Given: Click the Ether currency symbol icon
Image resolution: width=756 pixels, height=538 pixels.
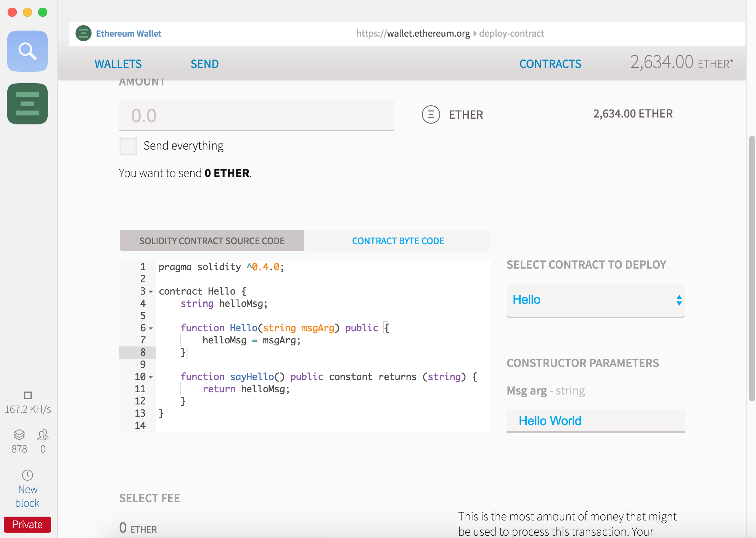Looking at the screenshot, I should 431,114.
